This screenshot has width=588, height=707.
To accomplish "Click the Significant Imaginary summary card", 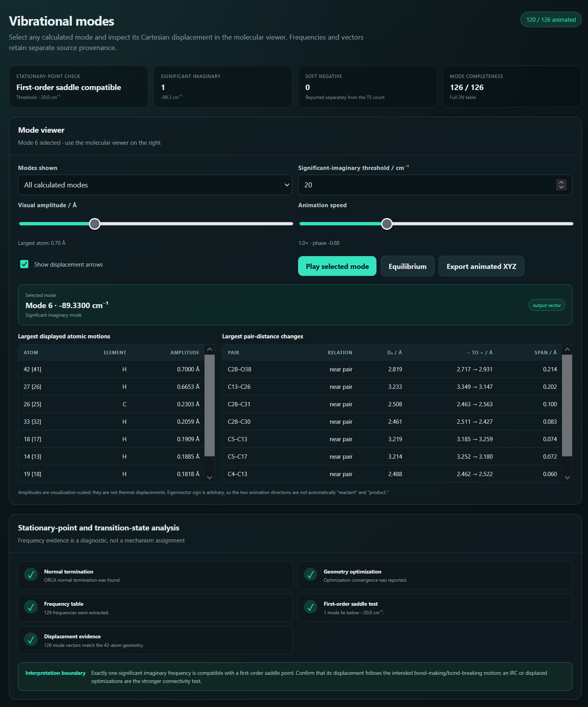I will click(x=223, y=87).
